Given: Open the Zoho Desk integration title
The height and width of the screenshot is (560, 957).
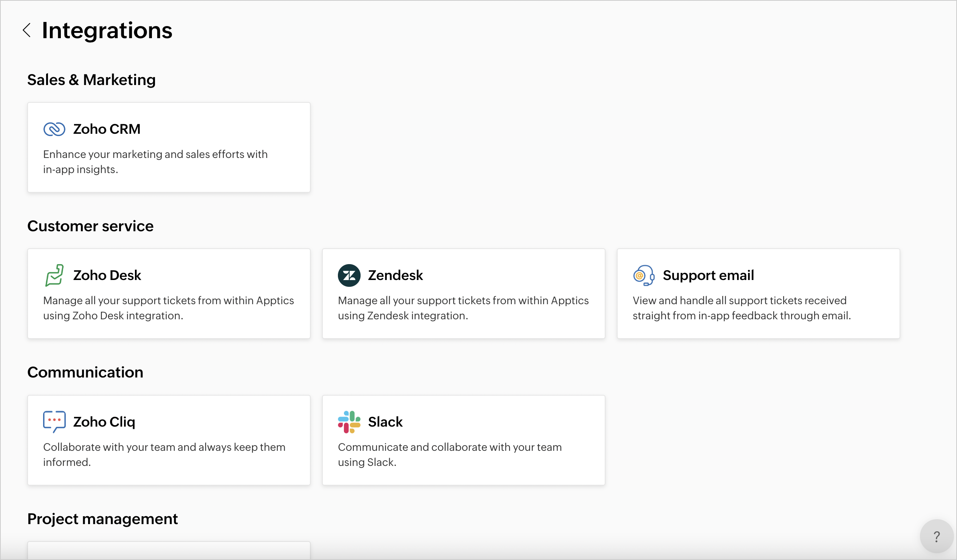Looking at the screenshot, I should 107,275.
